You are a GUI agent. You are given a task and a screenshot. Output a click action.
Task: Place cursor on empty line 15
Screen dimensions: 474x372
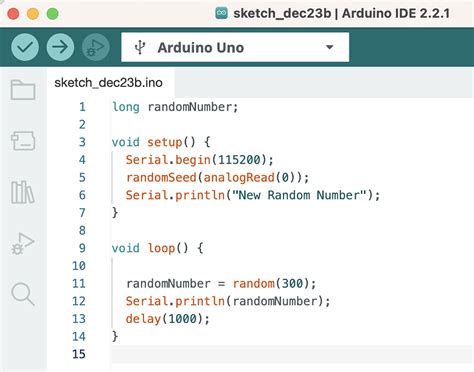click(292, 354)
